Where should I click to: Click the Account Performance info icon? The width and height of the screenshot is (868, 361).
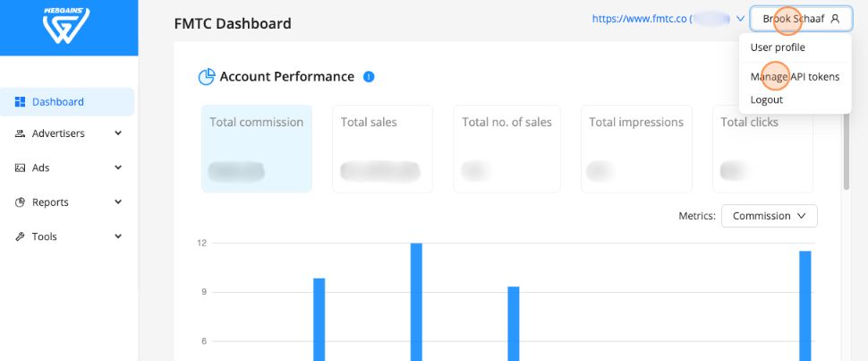pyautogui.click(x=369, y=77)
